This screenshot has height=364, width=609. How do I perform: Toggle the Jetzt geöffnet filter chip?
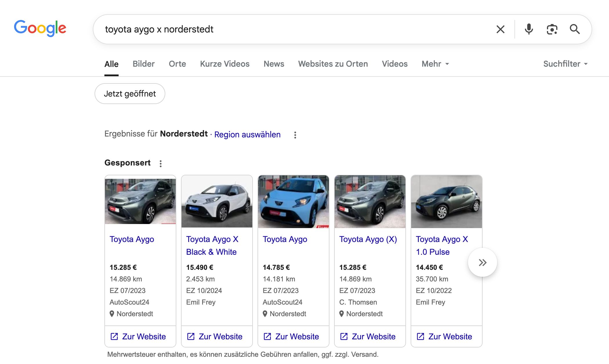pos(130,94)
